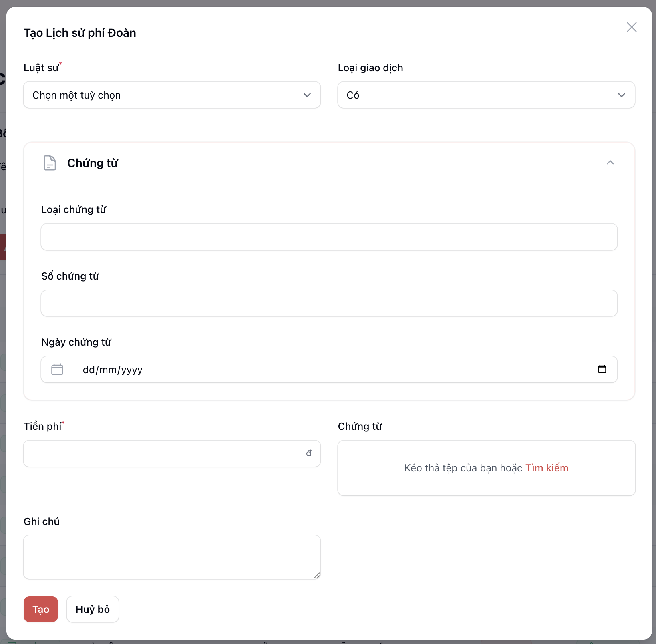Close the Tạo Lịch sử phí Đoàn dialog
Screen dimensions: 656x644
pos(632,27)
